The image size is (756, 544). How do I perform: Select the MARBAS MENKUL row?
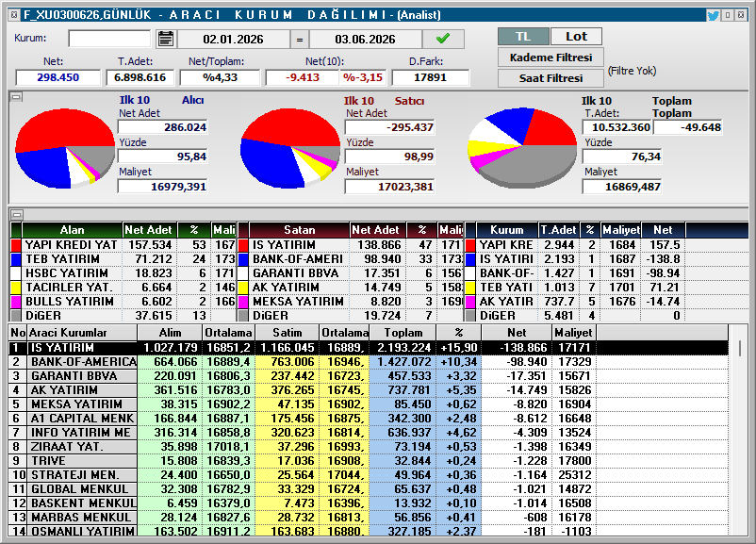point(368,518)
